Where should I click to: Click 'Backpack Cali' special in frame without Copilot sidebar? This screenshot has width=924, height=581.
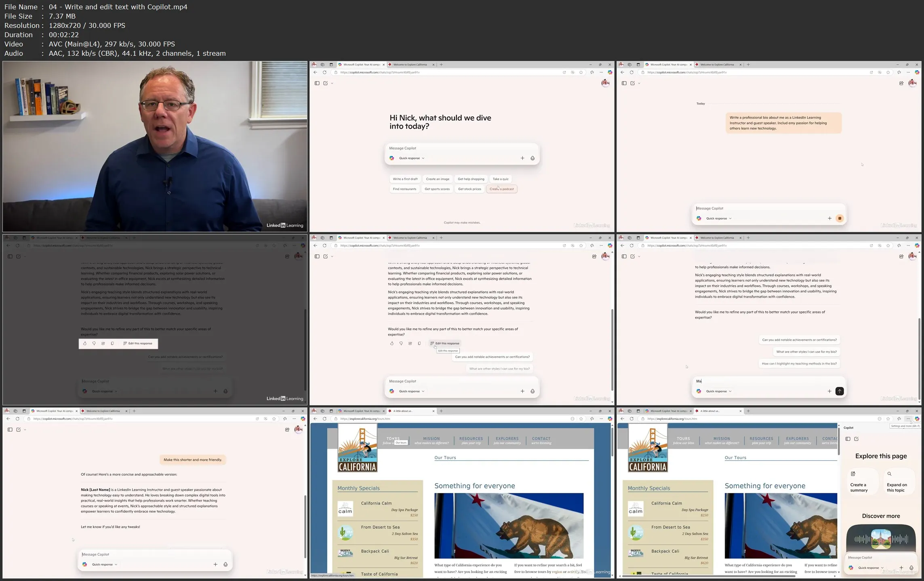(x=375, y=551)
